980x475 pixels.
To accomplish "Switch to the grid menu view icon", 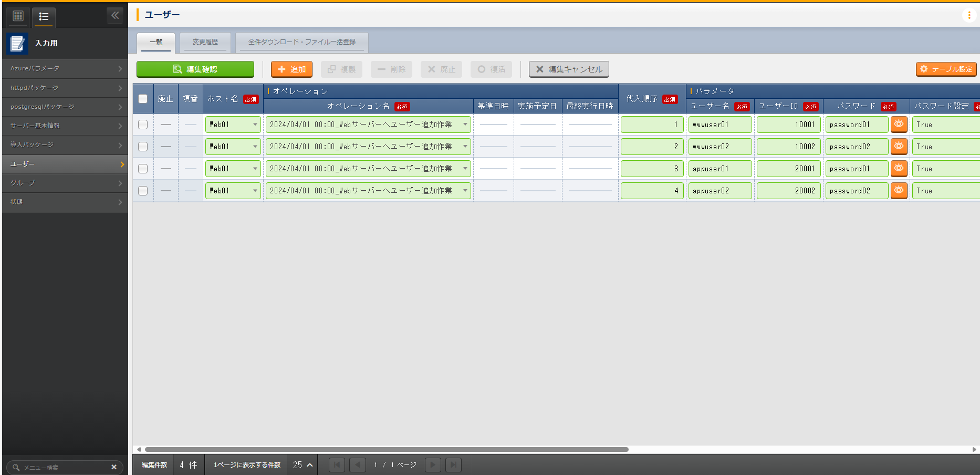I will tap(18, 16).
